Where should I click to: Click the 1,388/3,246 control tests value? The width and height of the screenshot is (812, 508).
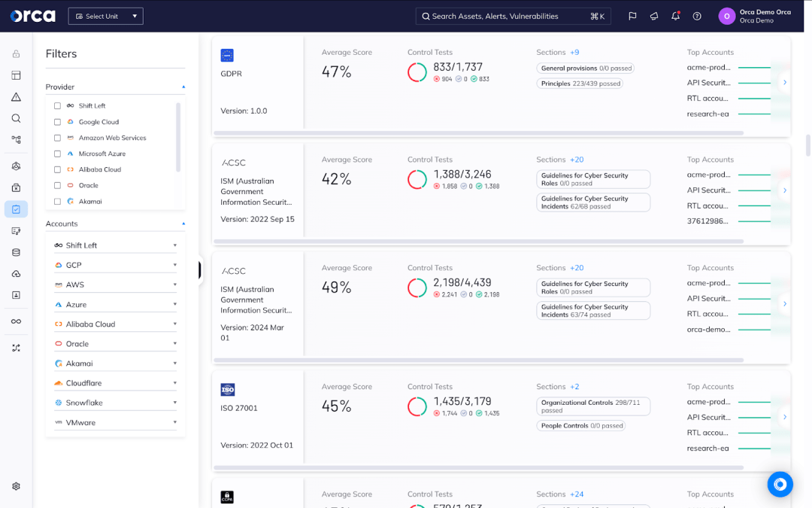click(462, 174)
